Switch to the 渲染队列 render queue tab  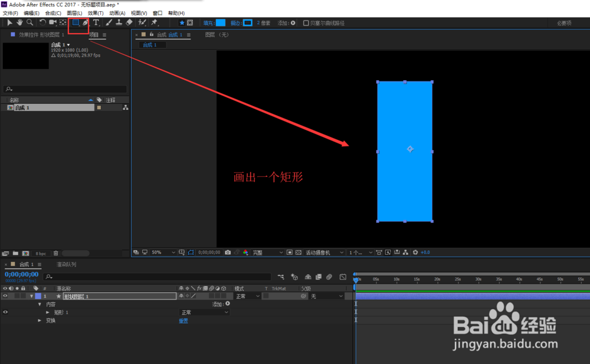point(66,264)
